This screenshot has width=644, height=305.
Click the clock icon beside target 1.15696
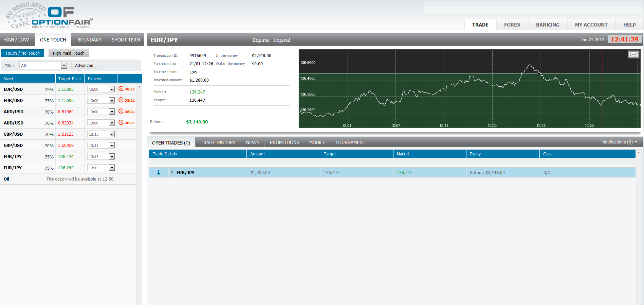coord(121,100)
